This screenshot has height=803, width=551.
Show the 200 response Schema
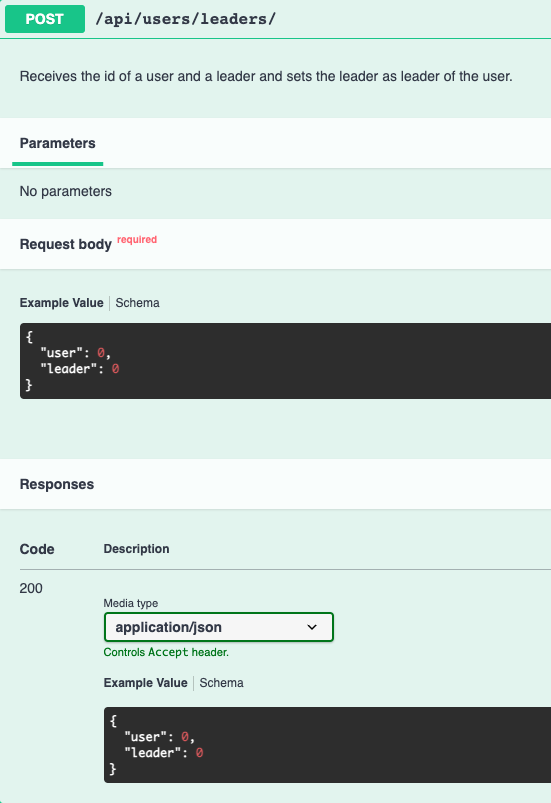coord(221,683)
